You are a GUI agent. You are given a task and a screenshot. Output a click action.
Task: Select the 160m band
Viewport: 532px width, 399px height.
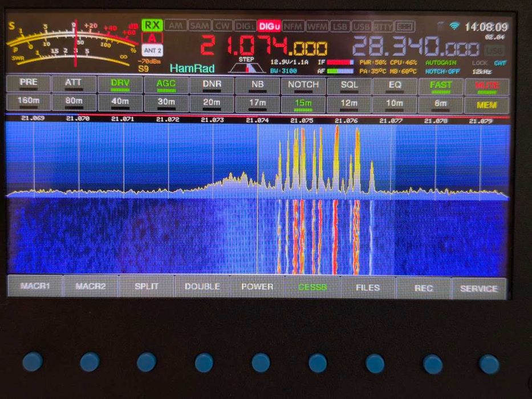[29, 102]
